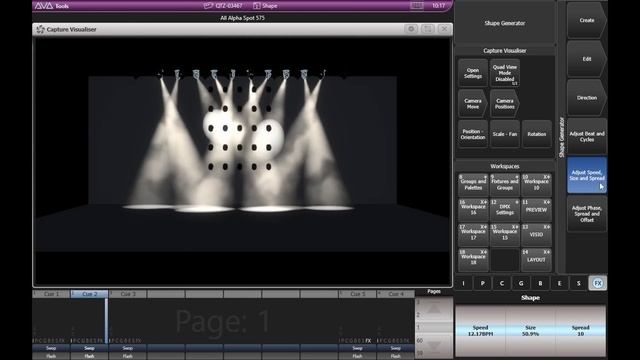The width and height of the screenshot is (640, 360).
Task: Click Position - Orientation button
Action: pyautogui.click(x=473, y=134)
